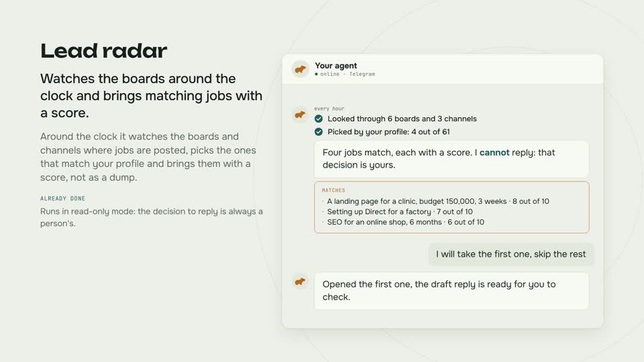Click the green online status dot

[316, 74]
